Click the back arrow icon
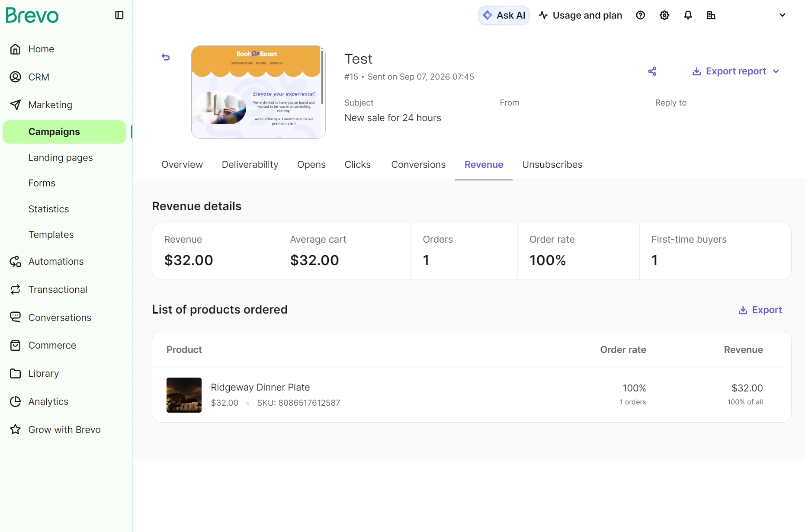The image size is (805, 532). [x=166, y=57]
